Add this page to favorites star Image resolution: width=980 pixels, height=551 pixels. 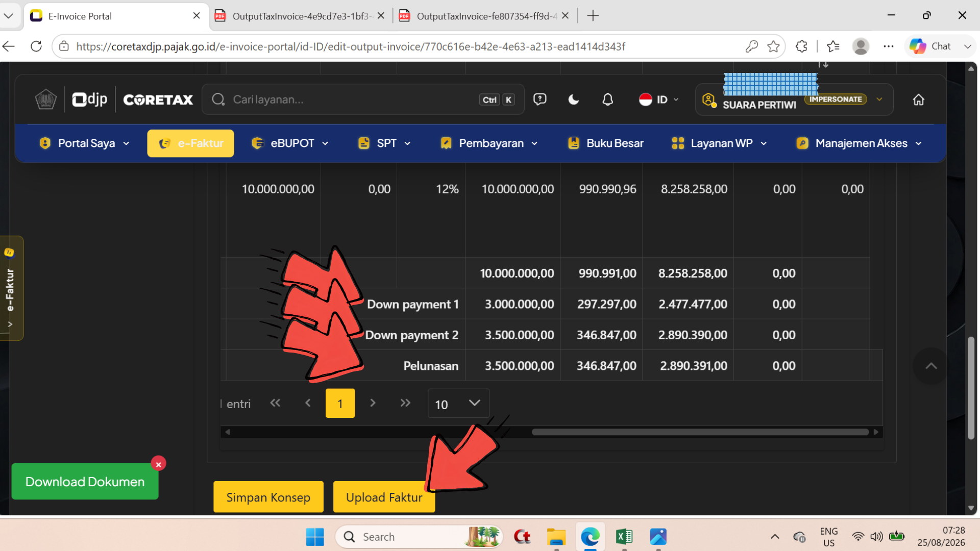[x=773, y=46]
